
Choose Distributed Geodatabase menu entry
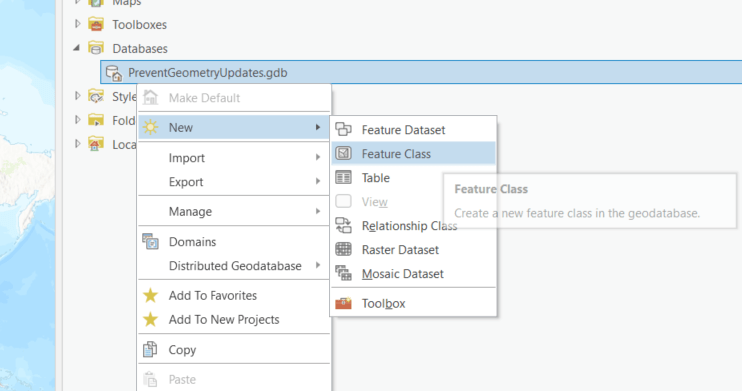[234, 266]
